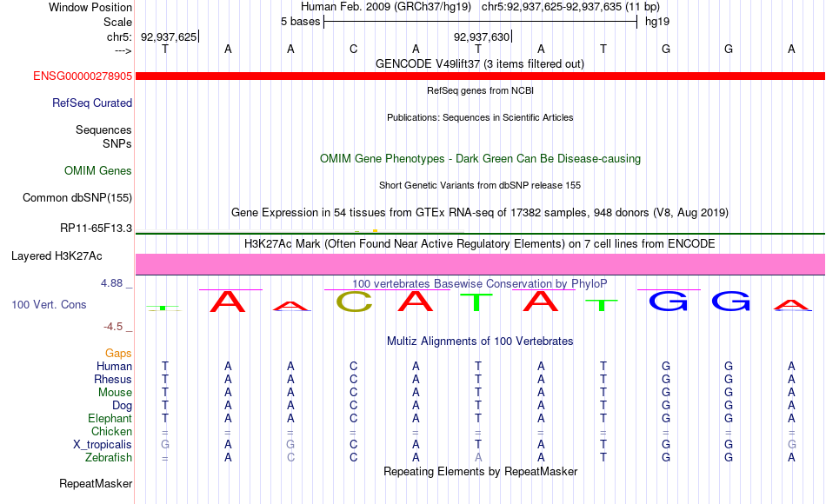Image resolution: width=826 pixels, height=504 pixels.
Task: Click the olive C conservation logo letter
Action: 354,302
